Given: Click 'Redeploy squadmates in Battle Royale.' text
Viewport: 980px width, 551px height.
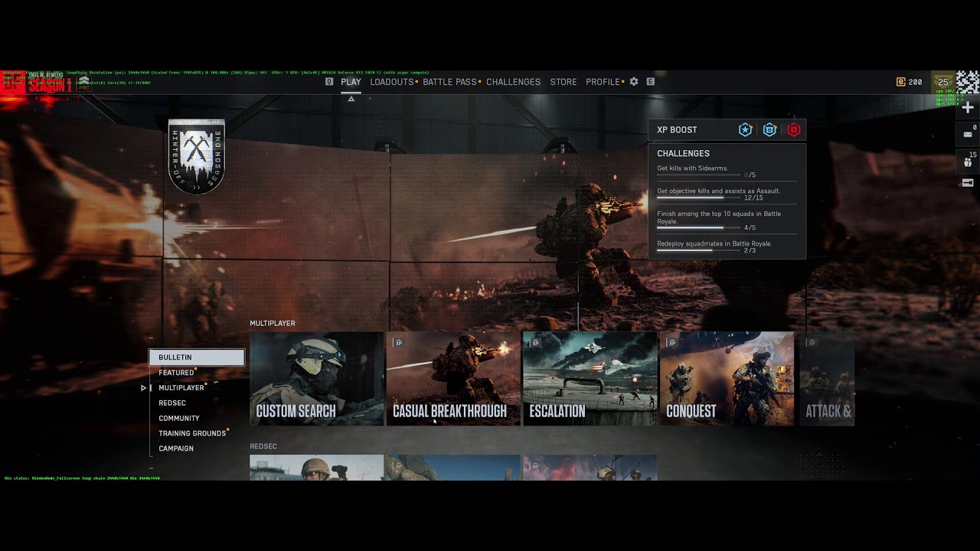Looking at the screenshot, I should coord(714,243).
